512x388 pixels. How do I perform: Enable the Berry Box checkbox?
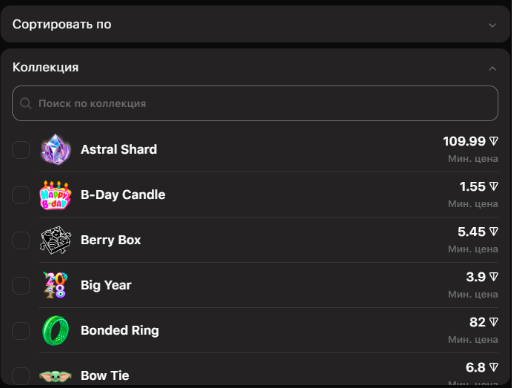(x=21, y=240)
